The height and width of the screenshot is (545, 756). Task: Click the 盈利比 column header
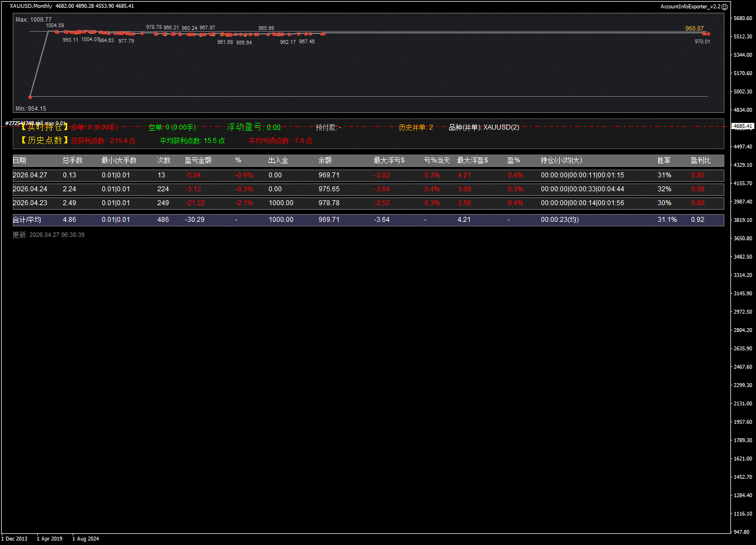(x=700, y=161)
